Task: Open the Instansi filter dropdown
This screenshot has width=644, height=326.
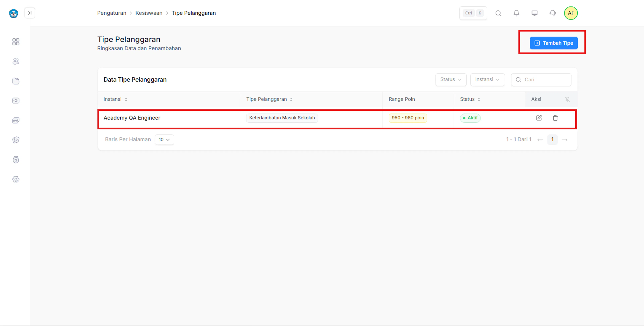Action: click(487, 80)
